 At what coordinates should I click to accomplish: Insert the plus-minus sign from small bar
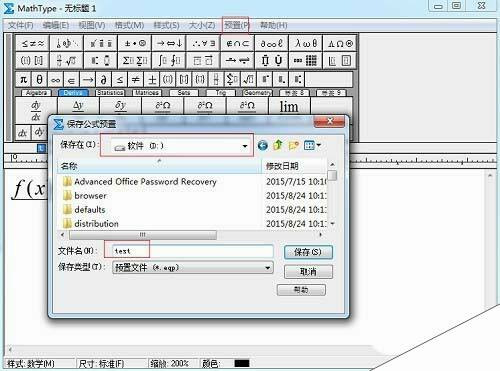(x=152, y=79)
